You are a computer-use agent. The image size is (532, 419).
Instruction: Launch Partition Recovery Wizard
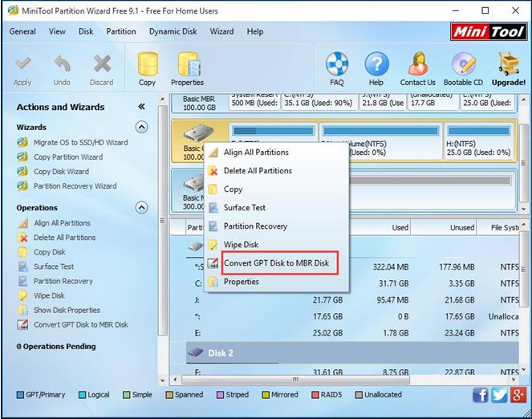pyautogui.click(x=75, y=186)
